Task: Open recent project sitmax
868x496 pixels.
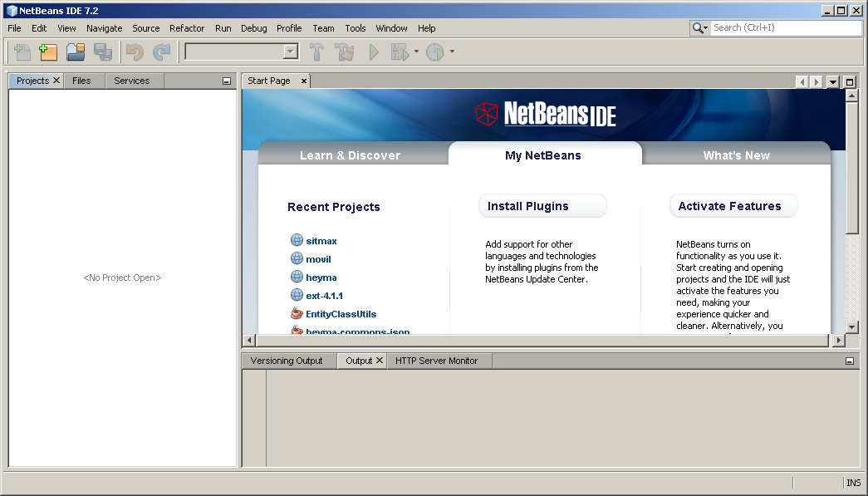Action: pos(321,241)
